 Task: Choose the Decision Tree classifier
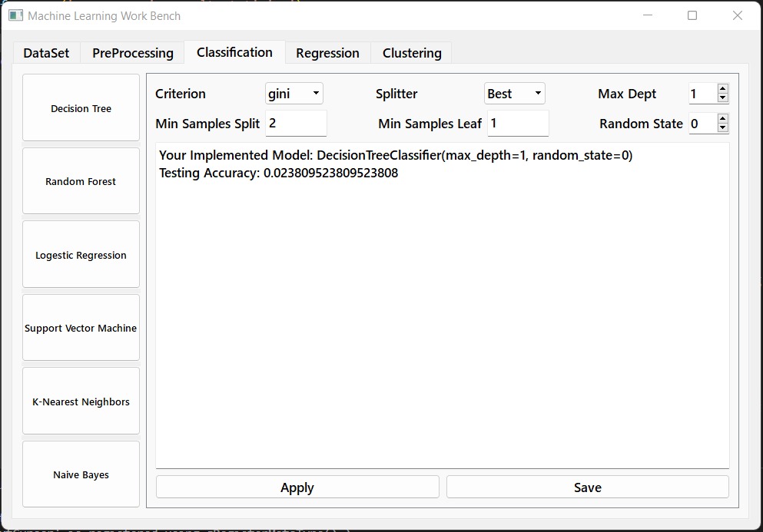[x=81, y=108]
